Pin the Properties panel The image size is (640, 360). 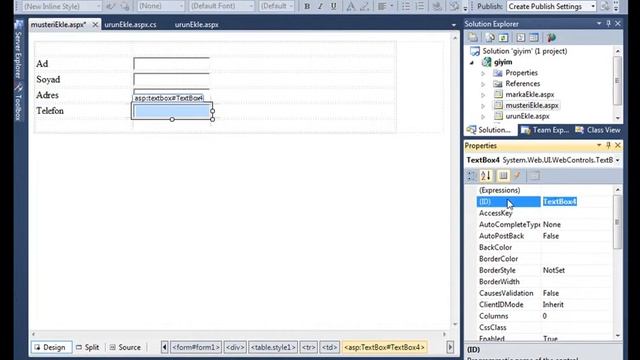[x=608, y=145]
